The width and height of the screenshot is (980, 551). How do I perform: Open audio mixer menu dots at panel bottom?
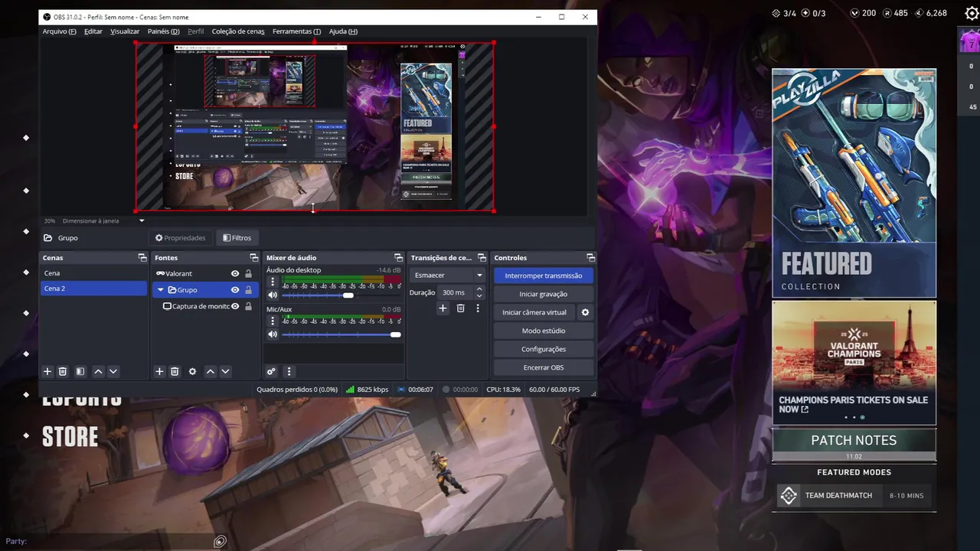pyautogui.click(x=289, y=371)
